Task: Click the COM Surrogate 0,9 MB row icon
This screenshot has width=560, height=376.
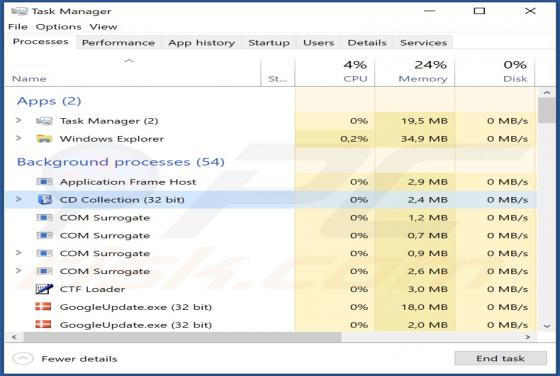Action: [x=44, y=253]
